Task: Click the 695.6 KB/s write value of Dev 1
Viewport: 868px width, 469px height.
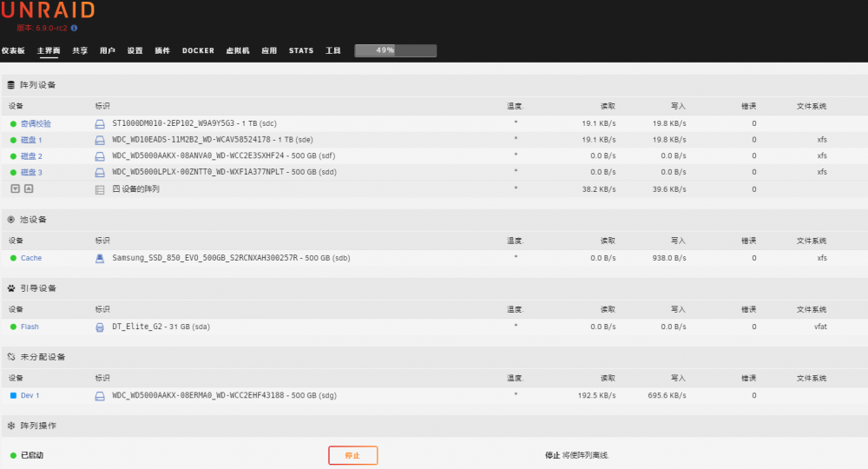Action: point(667,395)
